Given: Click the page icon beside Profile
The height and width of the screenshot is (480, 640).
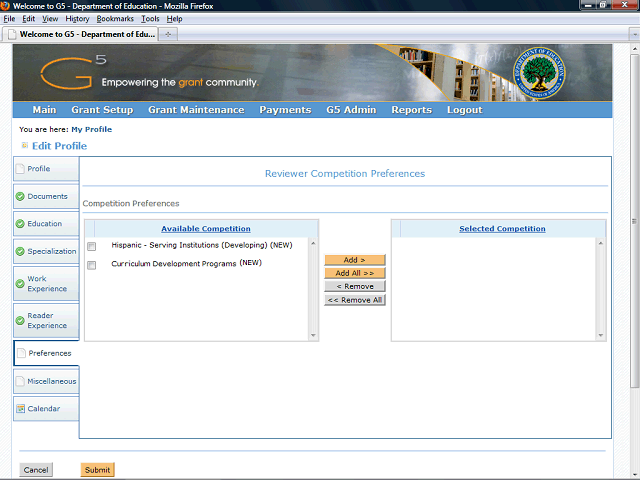Looking at the screenshot, I should 20,169.
